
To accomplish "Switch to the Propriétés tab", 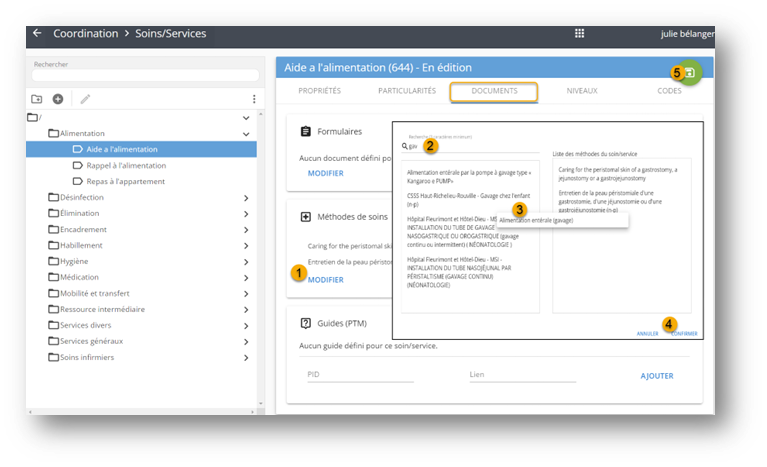I will coord(320,91).
